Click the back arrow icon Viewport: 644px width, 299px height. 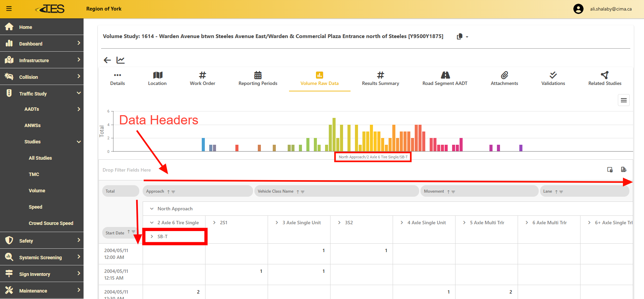pos(107,60)
